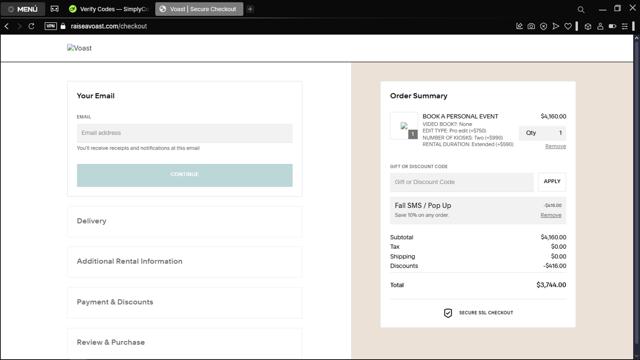Remove the Fall SMS / Pop Up discount
Screen dimensions: 640x360
tap(551, 215)
